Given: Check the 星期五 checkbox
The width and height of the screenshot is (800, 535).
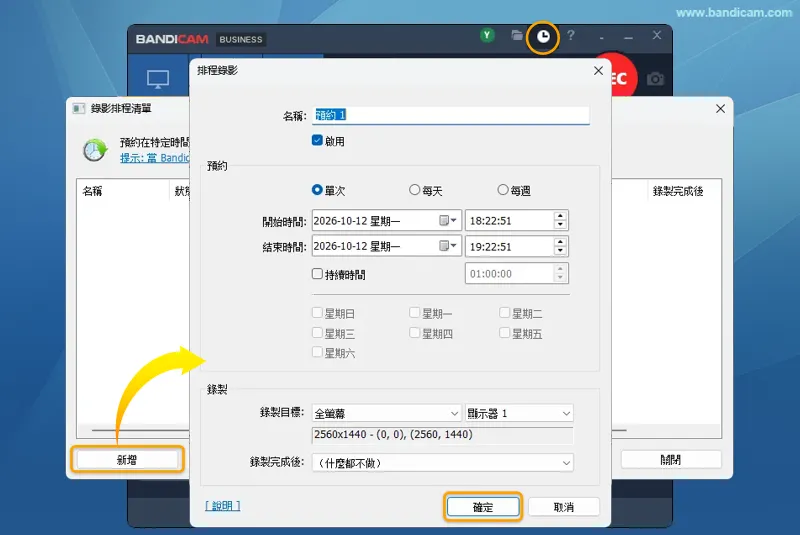Looking at the screenshot, I should pos(504,333).
